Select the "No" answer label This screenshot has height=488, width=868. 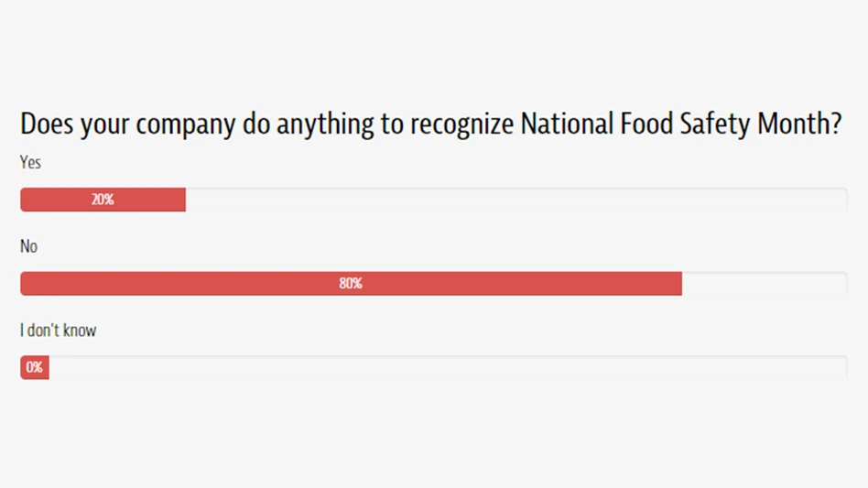tap(29, 247)
